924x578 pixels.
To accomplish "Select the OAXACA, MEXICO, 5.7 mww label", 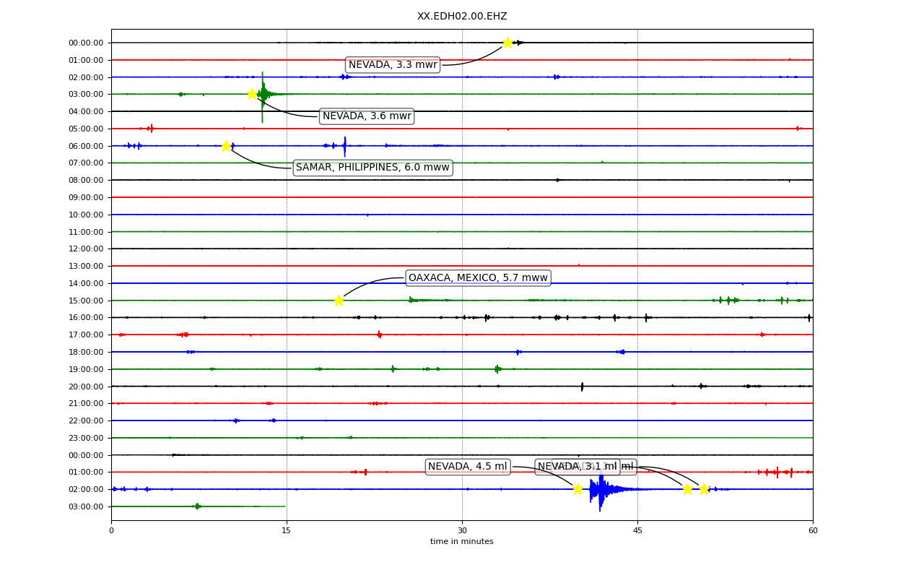I will [x=478, y=278].
